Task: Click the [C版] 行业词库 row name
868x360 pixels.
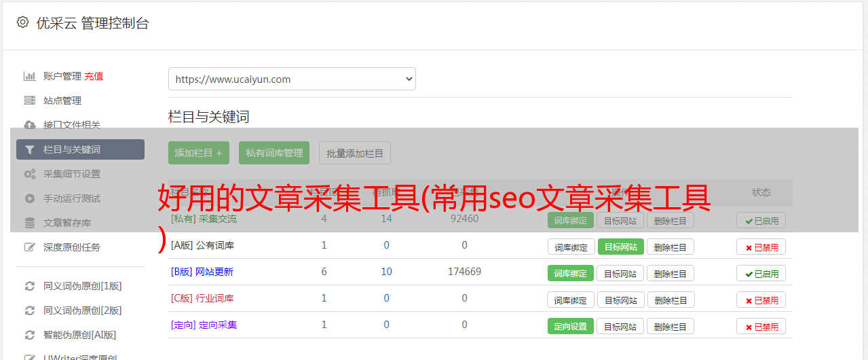Action: (202, 298)
